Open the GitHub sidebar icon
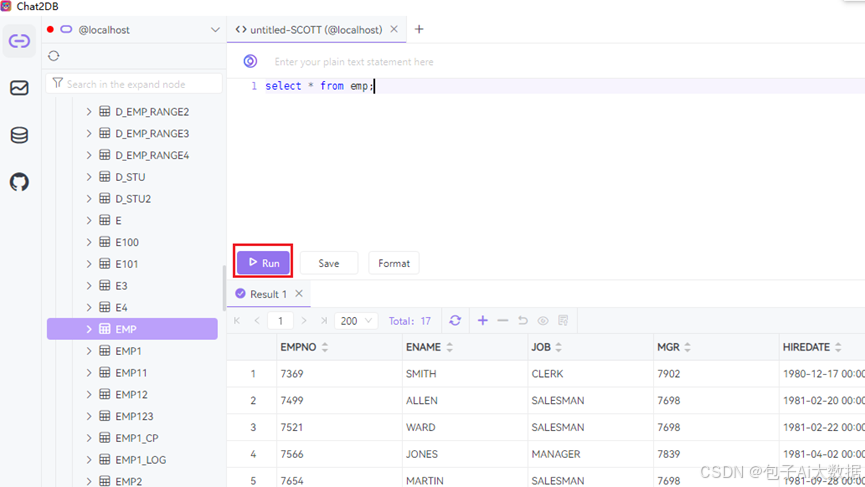 point(19,182)
